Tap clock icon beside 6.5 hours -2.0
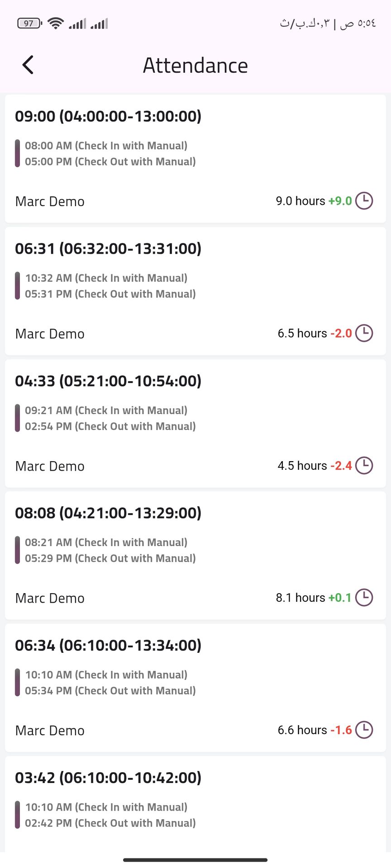 (x=364, y=333)
